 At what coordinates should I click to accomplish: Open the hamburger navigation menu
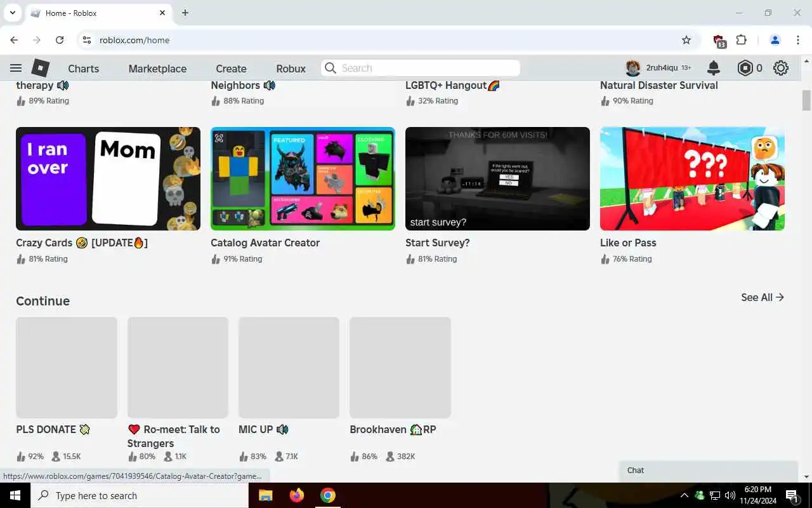[x=16, y=68]
